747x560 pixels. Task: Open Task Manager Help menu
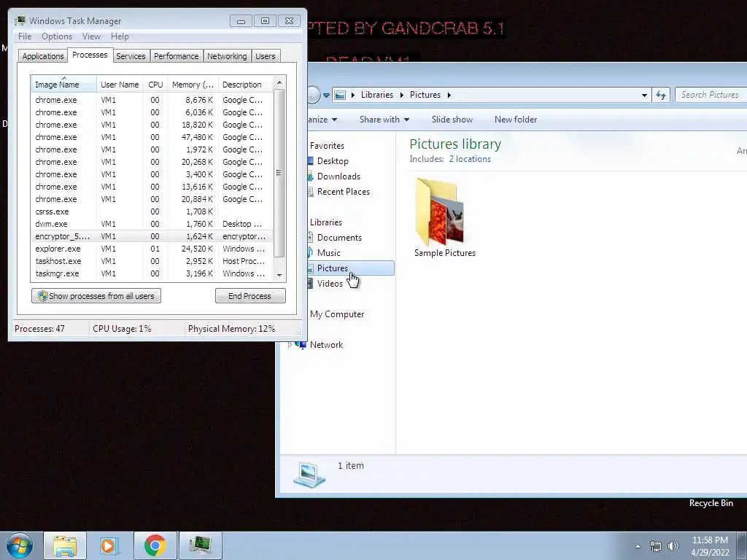point(120,36)
